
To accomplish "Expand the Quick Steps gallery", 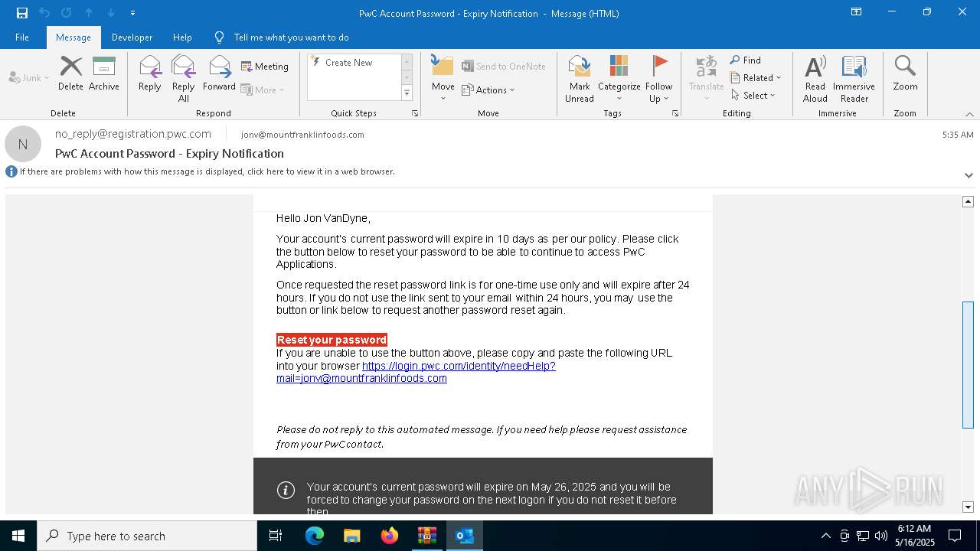I will click(407, 93).
